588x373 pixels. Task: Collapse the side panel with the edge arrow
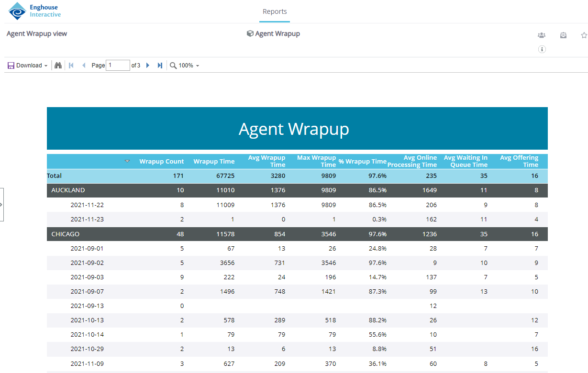tap(2, 204)
